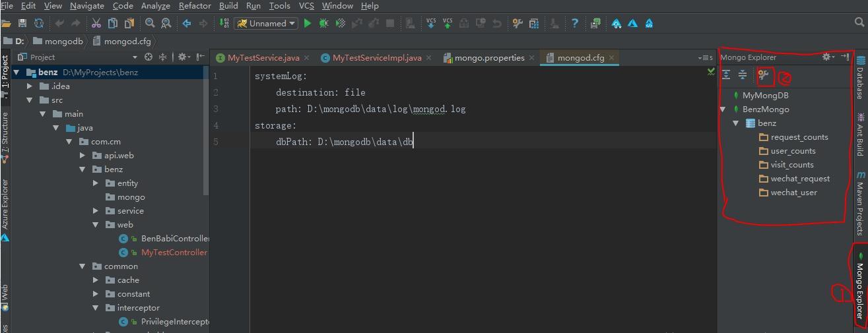Click the green Run button
Image resolution: width=868 pixels, height=333 pixels.
pyautogui.click(x=307, y=23)
